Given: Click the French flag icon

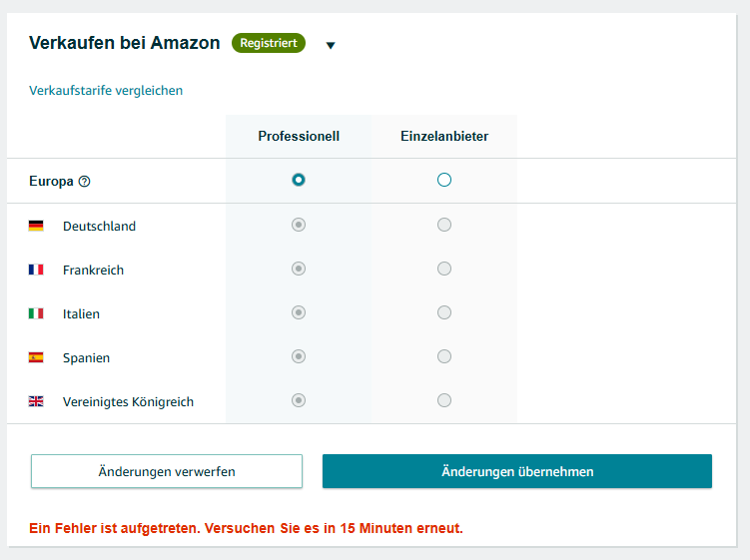Looking at the screenshot, I should pyautogui.click(x=36, y=270).
